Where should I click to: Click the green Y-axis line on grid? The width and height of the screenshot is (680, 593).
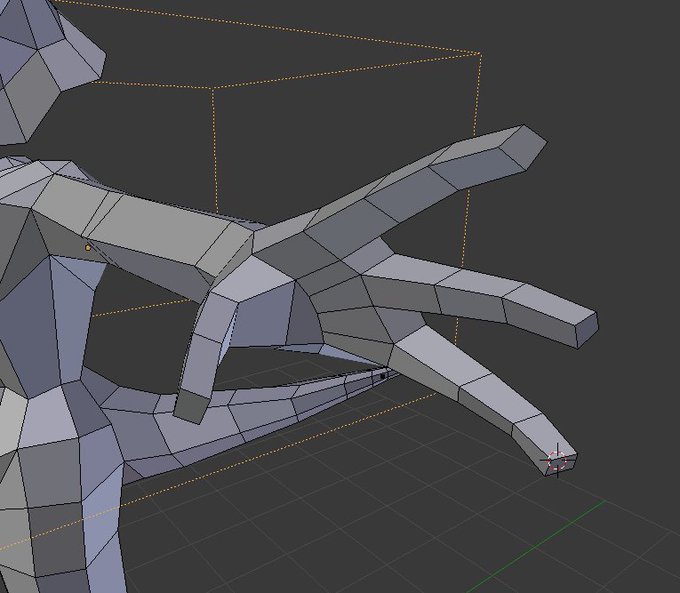click(x=535, y=547)
